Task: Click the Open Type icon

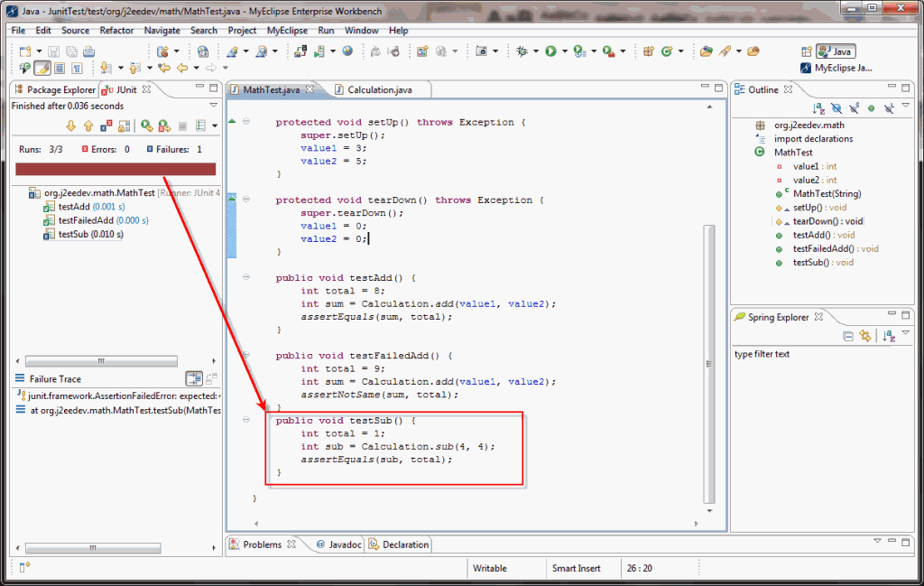Action: (706, 51)
